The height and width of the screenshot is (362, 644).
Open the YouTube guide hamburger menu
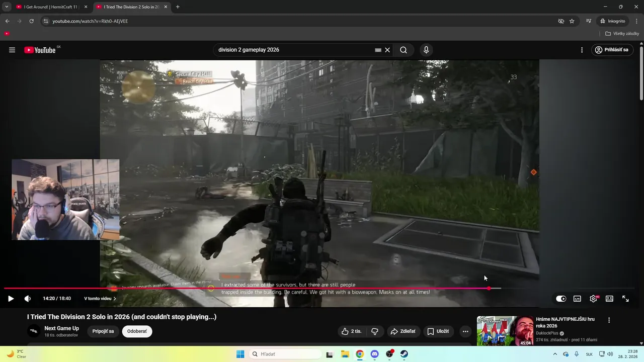[x=12, y=50]
